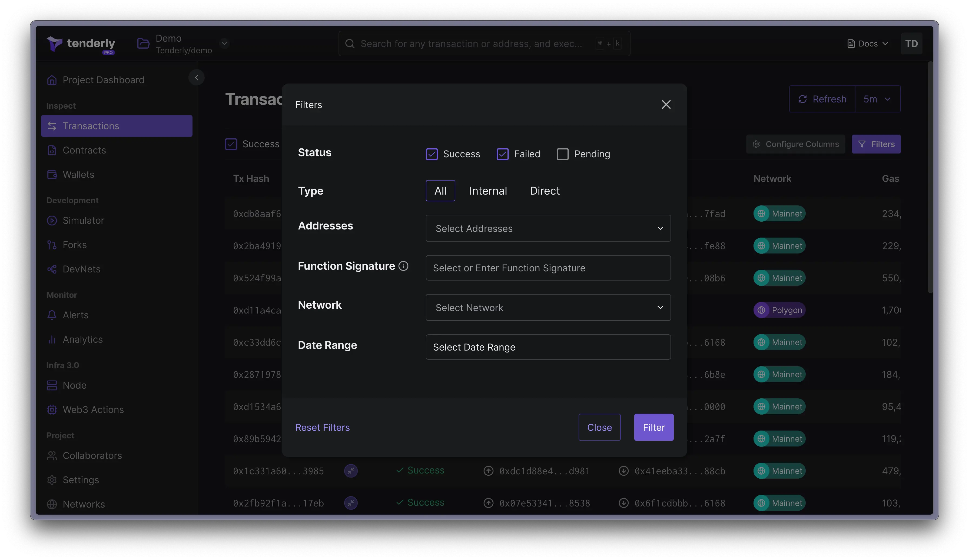Click the Alerts bell icon
969x560 pixels.
[52, 315]
